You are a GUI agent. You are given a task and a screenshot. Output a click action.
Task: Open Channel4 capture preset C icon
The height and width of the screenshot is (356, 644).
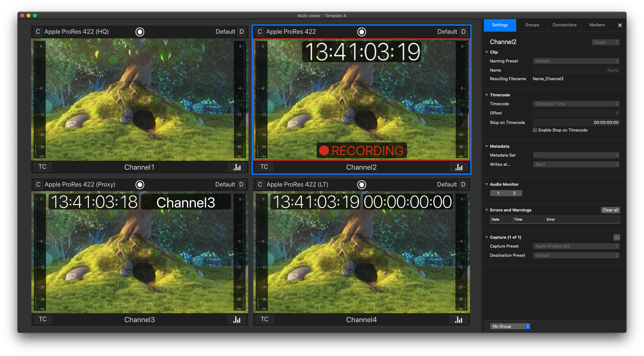click(260, 184)
